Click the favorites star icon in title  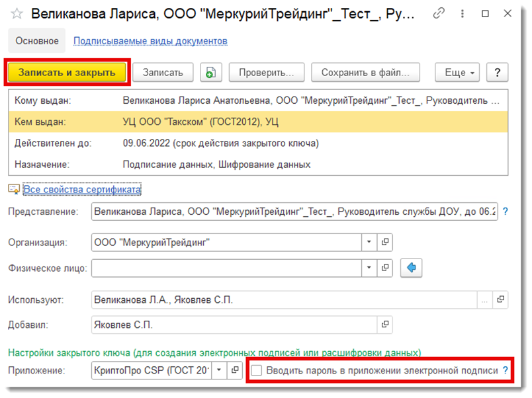pos(18,14)
